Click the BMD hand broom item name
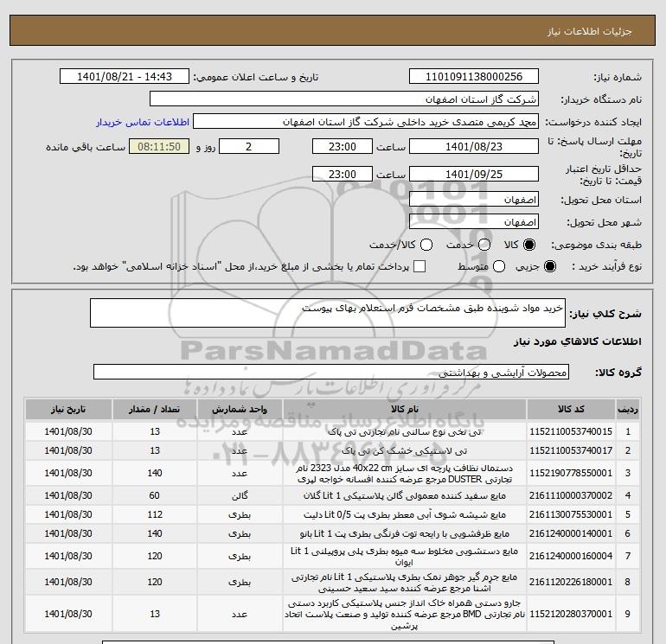 click(405, 615)
